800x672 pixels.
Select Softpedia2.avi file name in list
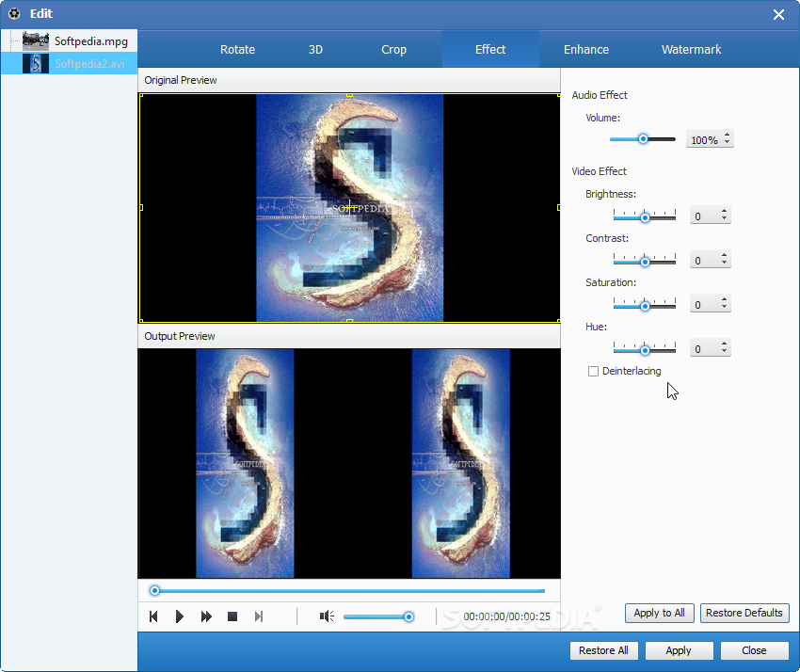pyautogui.click(x=89, y=64)
